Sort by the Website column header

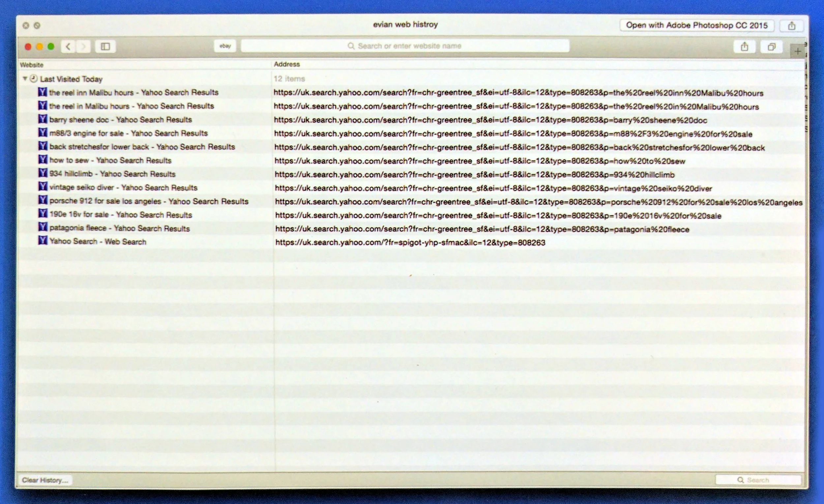tap(32, 65)
